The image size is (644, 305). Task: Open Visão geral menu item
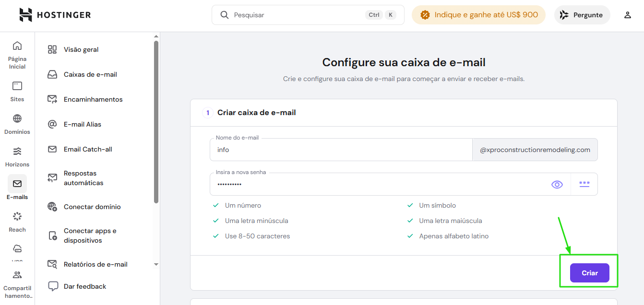click(81, 49)
